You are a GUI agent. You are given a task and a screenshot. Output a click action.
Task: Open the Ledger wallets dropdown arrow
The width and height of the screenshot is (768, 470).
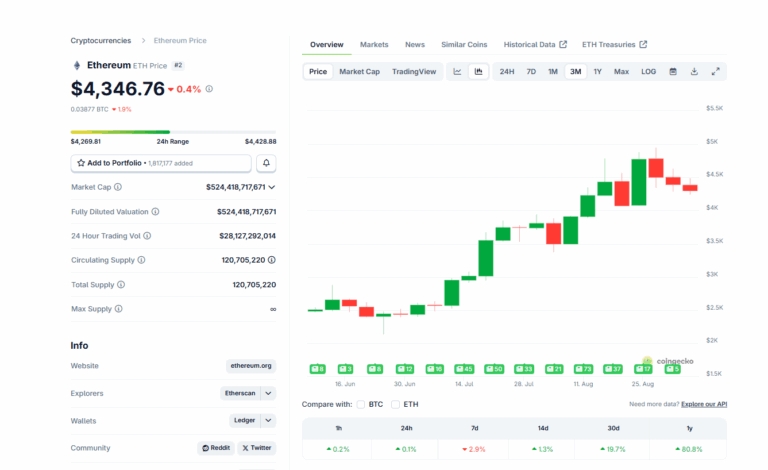(x=268, y=421)
